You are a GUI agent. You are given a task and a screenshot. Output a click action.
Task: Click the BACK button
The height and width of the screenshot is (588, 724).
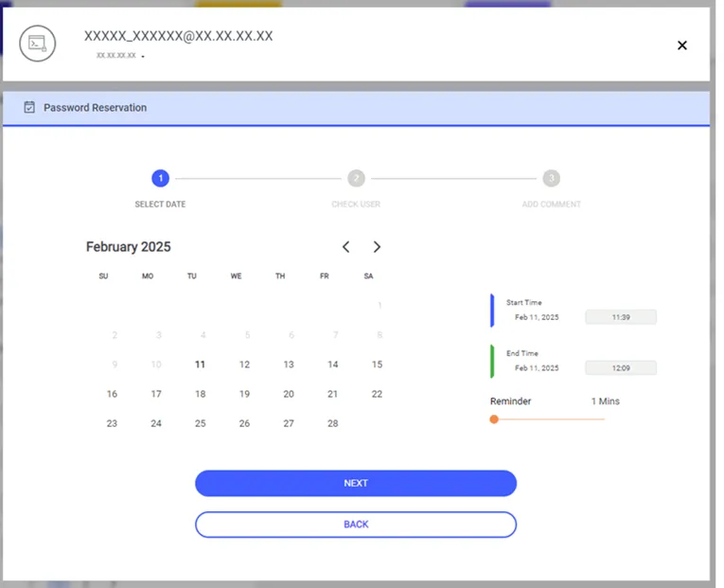(356, 525)
